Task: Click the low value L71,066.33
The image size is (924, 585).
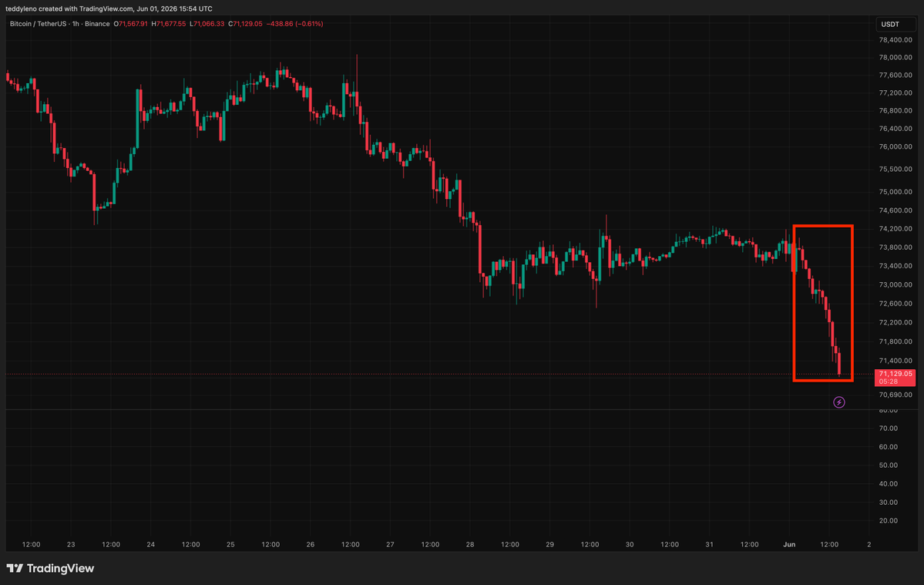Action: (207, 24)
